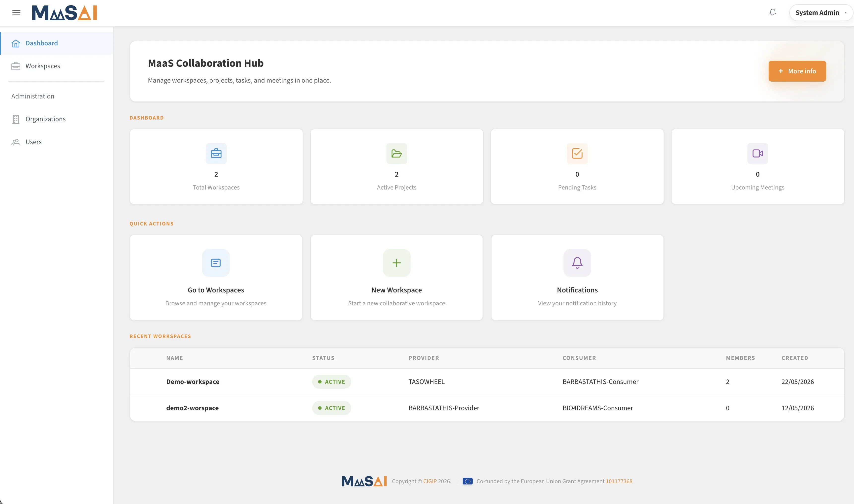854x504 pixels.
Task: Click the Total Workspaces briefcase icon
Action: pyautogui.click(x=216, y=154)
